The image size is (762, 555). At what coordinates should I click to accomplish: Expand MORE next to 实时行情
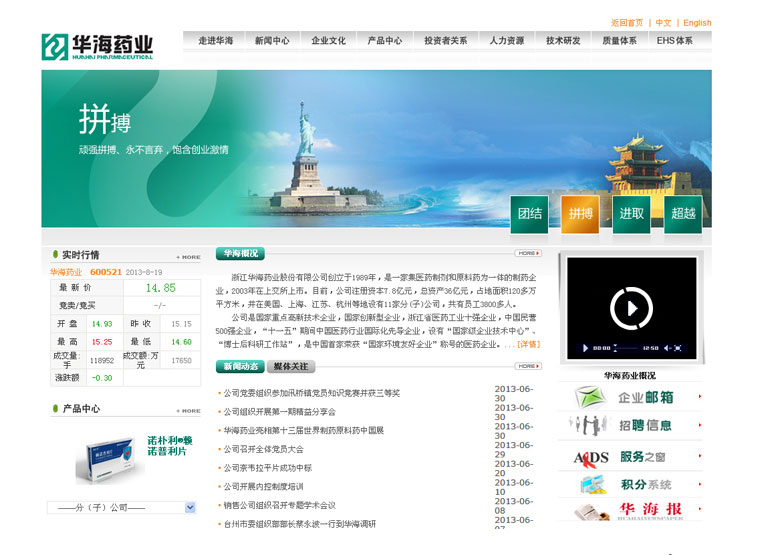coord(188,257)
